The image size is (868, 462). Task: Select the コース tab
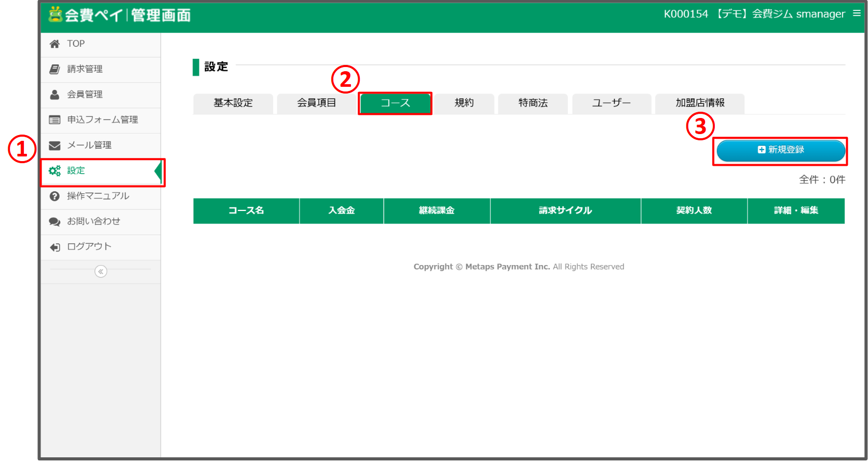(x=395, y=103)
